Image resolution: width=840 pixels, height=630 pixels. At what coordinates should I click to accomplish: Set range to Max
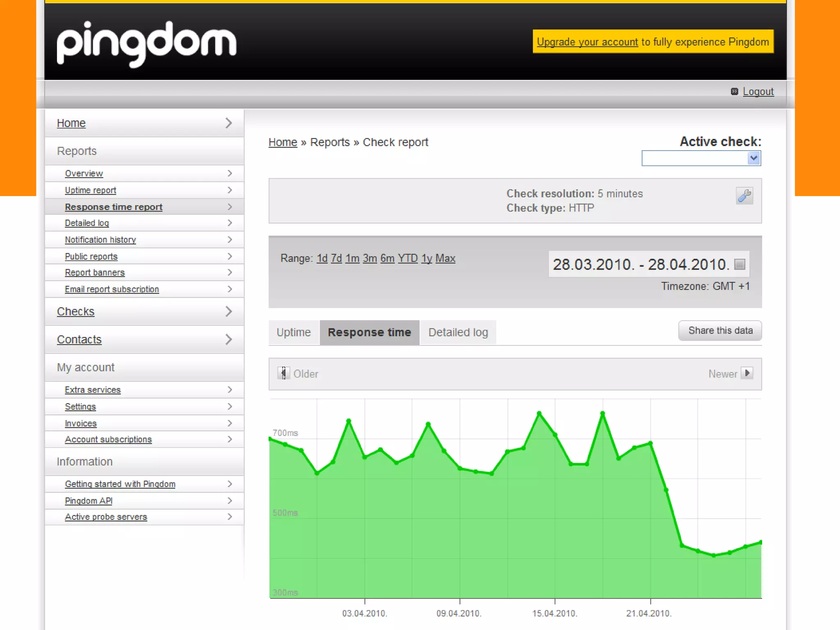[x=445, y=258]
